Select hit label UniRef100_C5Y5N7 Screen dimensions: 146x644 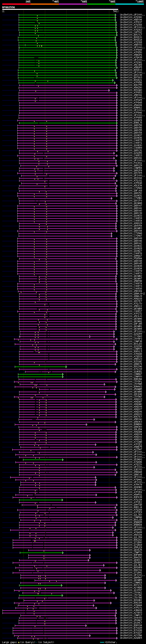131,397
